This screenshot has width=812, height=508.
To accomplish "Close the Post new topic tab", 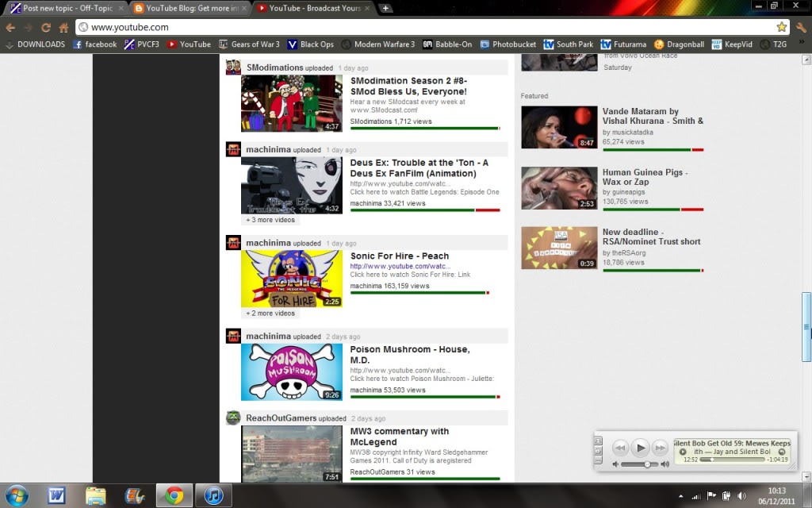I will click(x=121, y=8).
